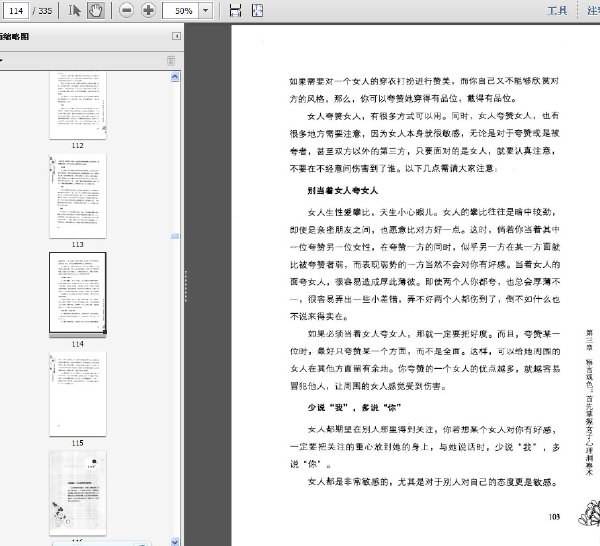Open the 工具 tools pane
The height and width of the screenshot is (546, 600).
coord(557,10)
